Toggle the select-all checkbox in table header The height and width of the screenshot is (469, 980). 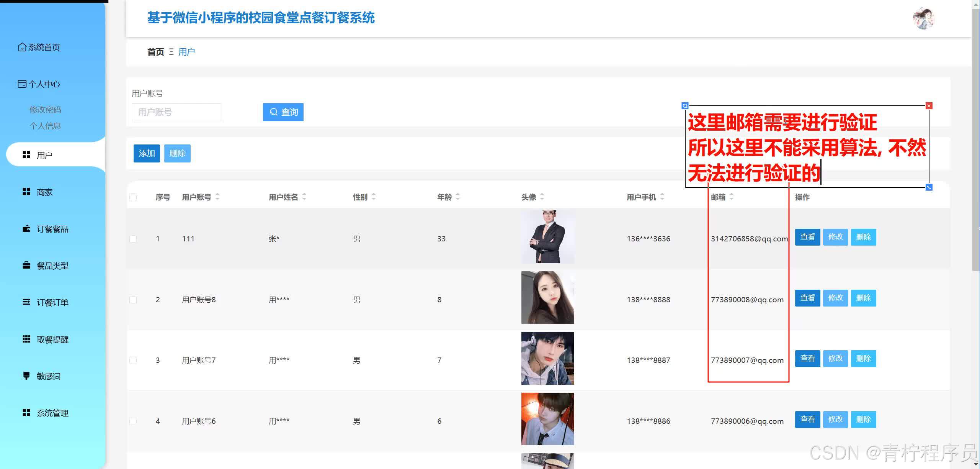click(x=133, y=197)
